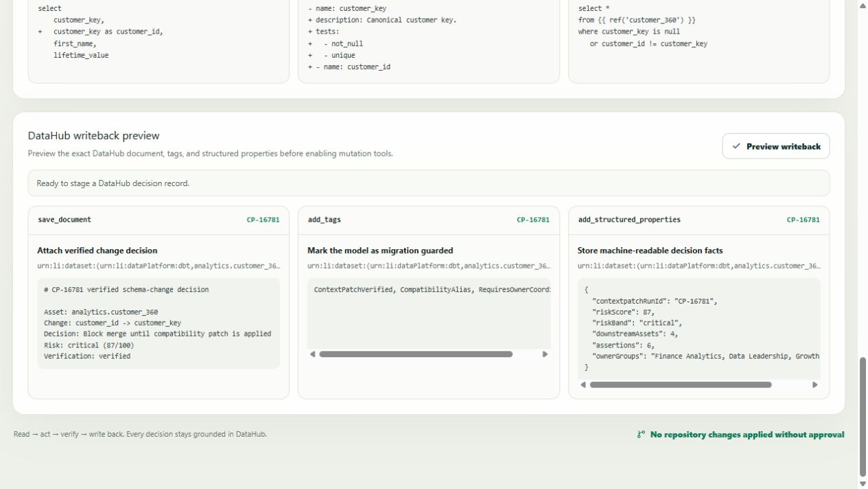Click the add_structured_properties horizontal scrollbar thumb
Viewport: 868px width, 489px height.
coord(681,385)
